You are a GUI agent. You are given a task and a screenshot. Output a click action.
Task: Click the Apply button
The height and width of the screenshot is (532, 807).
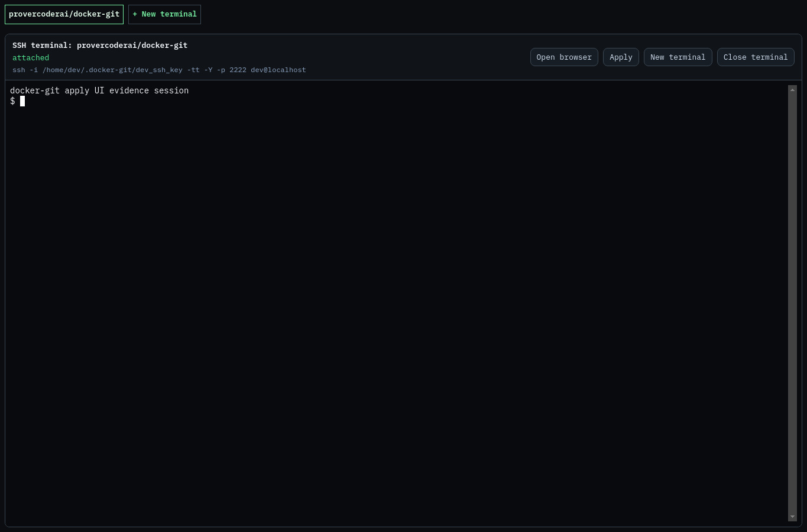pyautogui.click(x=621, y=57)
